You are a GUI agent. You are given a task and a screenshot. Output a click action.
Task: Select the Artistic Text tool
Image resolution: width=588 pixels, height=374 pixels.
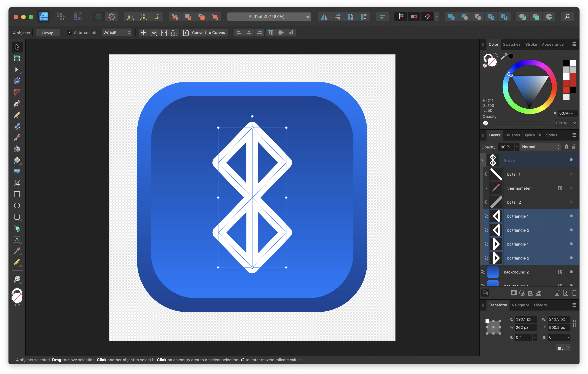tap(17, 240)
